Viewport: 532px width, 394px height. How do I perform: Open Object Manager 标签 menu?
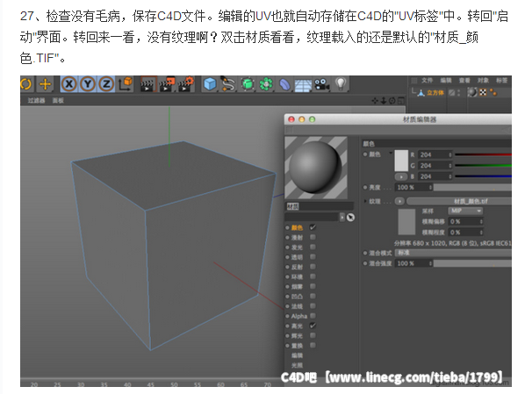501,81
